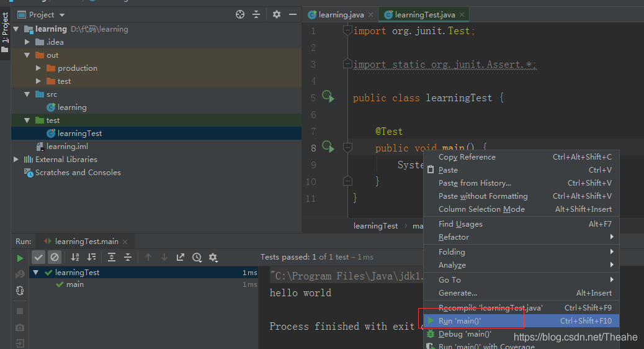This screenshot has width=644, height=349.
Task: Click learningTest breadcrumb in editor
Action: pos(375,226)
